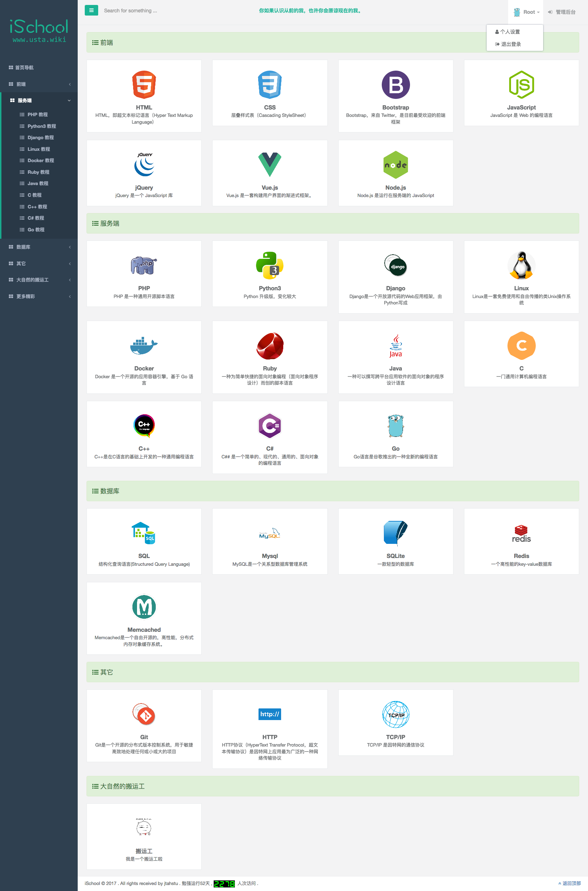Select the Go gopher card icon

(396, 426)
